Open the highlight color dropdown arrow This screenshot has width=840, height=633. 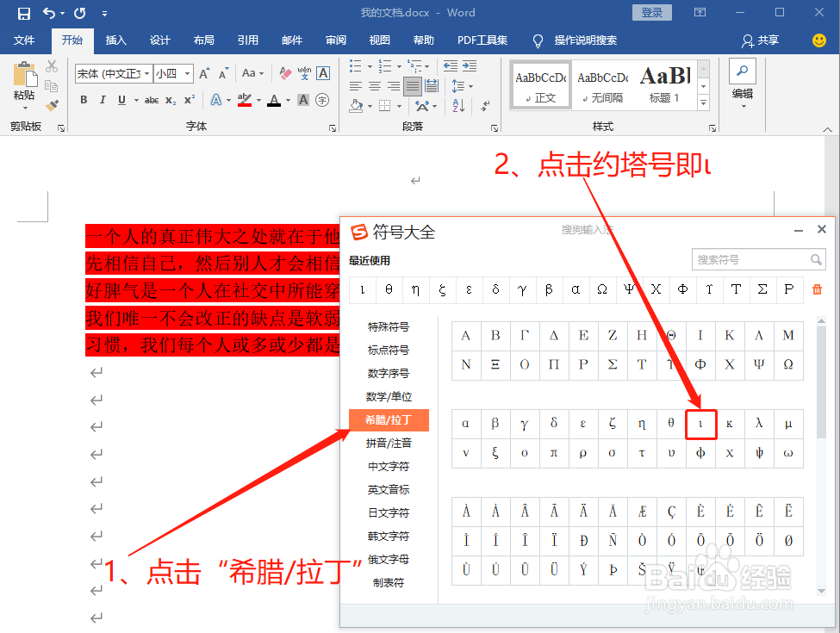click(x=258, y=100)
